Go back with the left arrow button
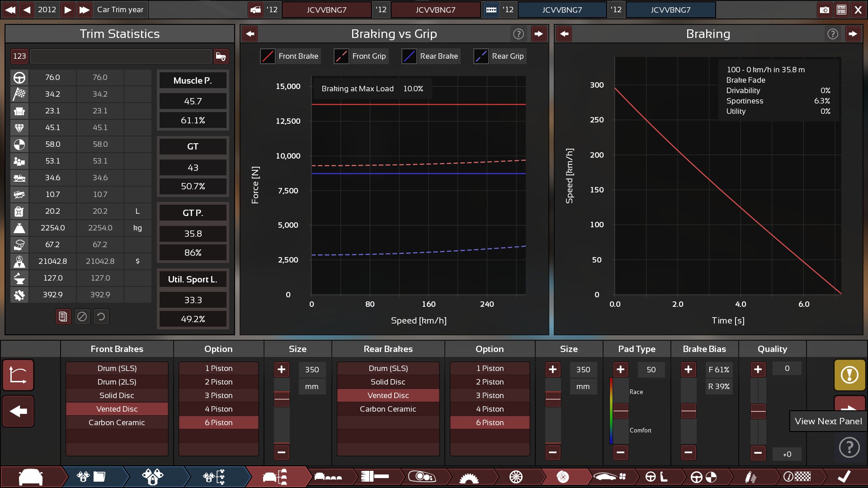 tap(18, 411)
